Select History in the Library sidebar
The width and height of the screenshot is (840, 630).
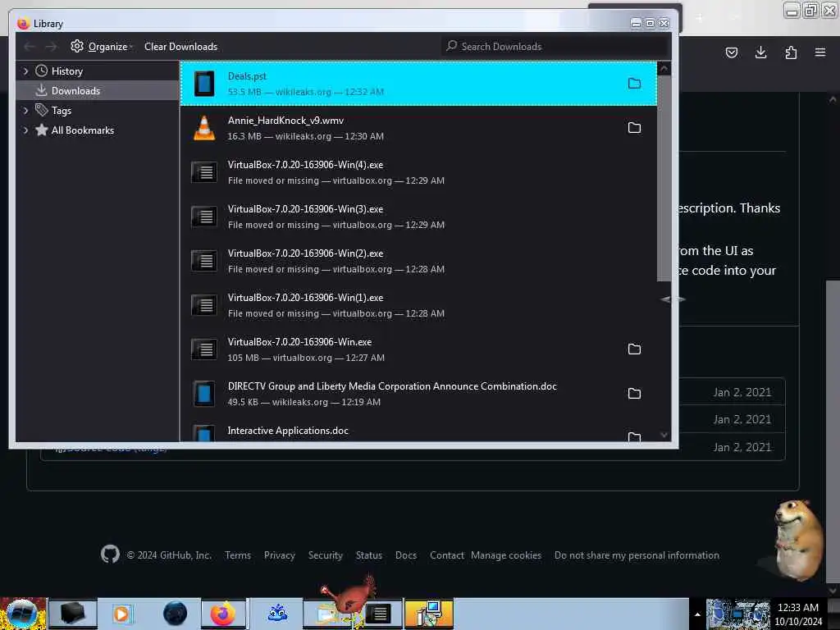pyautogui.click(x=98, y=71)
